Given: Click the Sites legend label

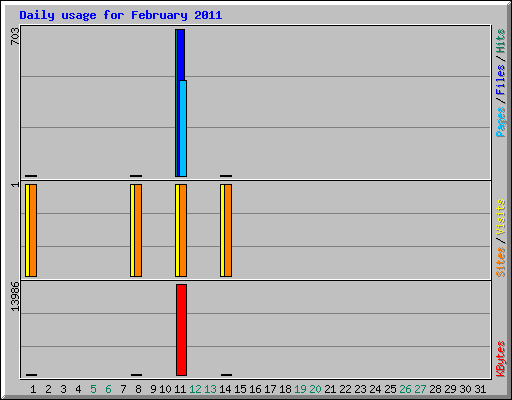Looking at the screenshot, I should [500, 262].
